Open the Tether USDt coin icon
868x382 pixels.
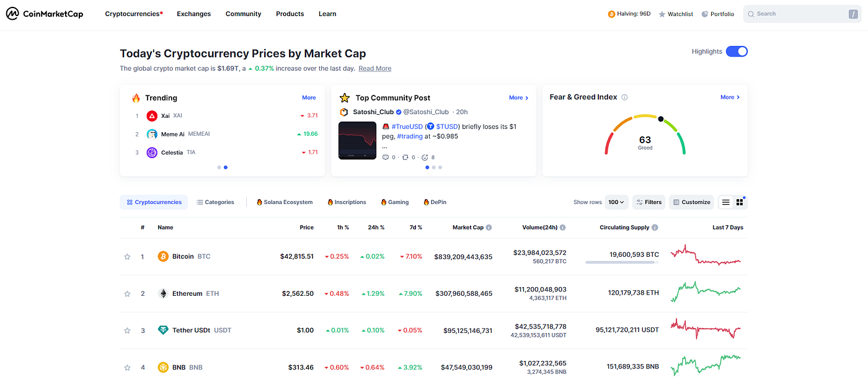tap(163, 330)
